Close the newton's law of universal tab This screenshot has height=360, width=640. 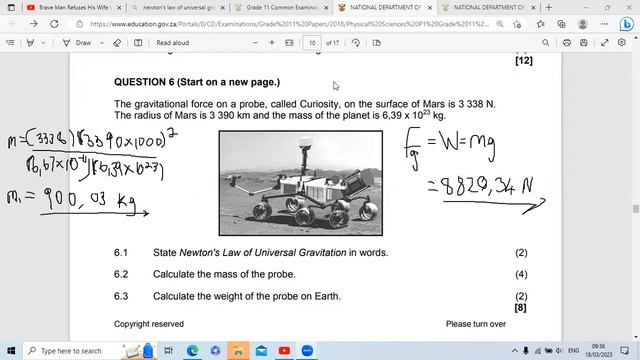click(222, 8)
